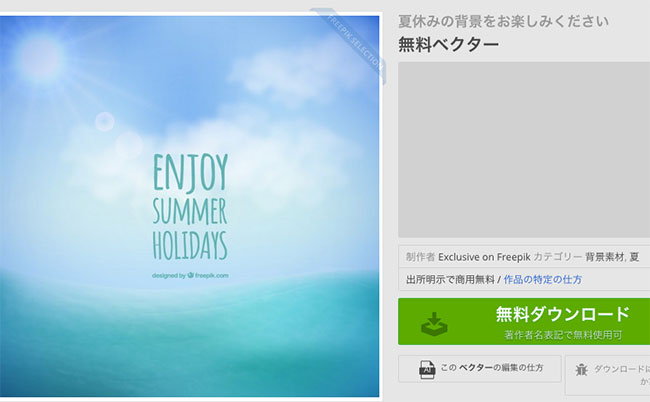
Task: Click the ENJOY SUMMER HOLIDAYS preview text
Action: pos(190,207)
